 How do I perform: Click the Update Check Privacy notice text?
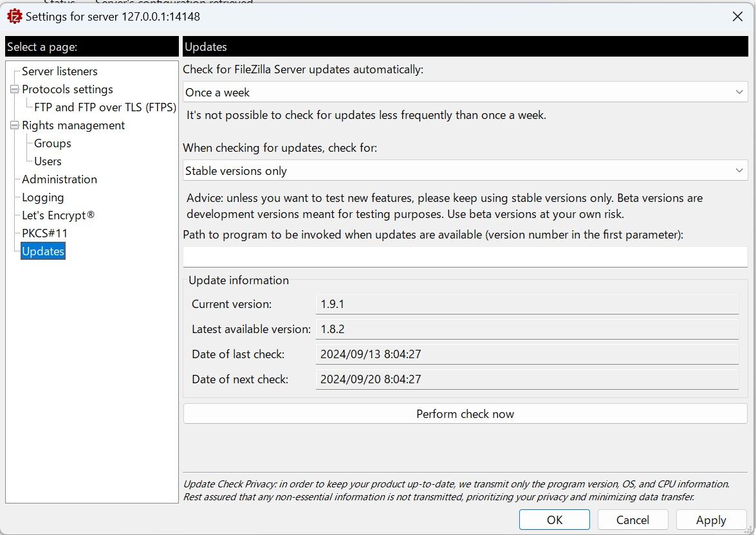point(456,490)
